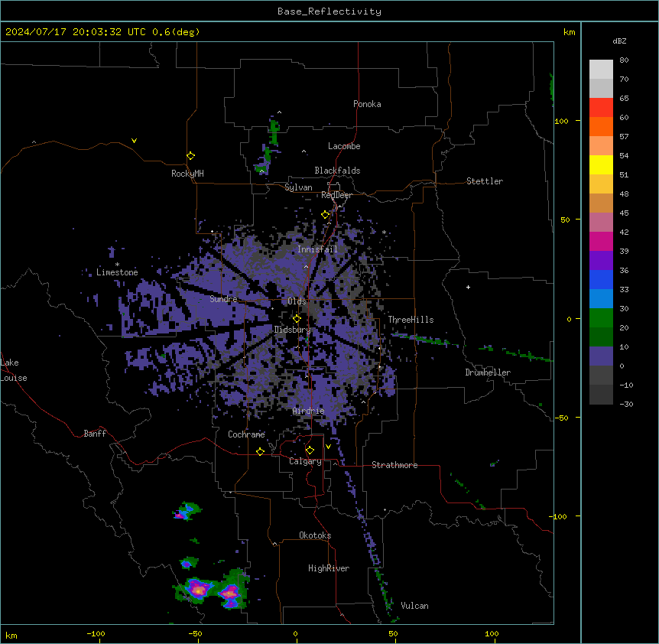The width and height of the screenshot is (659, 644).
Task: Click the asterisk marker above Limestone
Action: 117,265
